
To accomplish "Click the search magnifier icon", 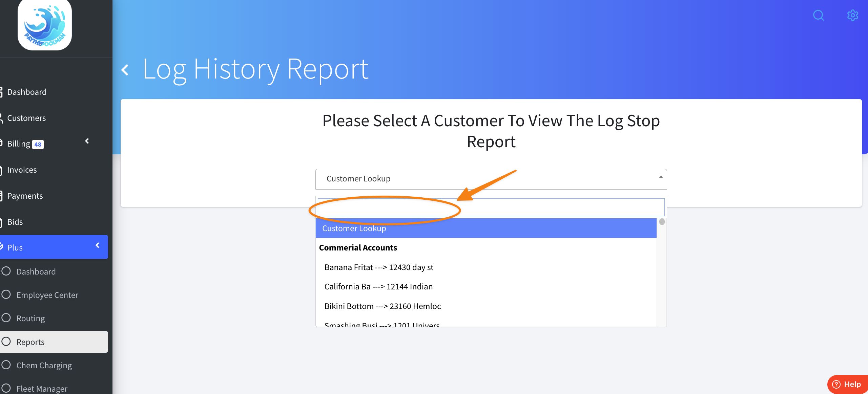I will [x=818, y=15].
